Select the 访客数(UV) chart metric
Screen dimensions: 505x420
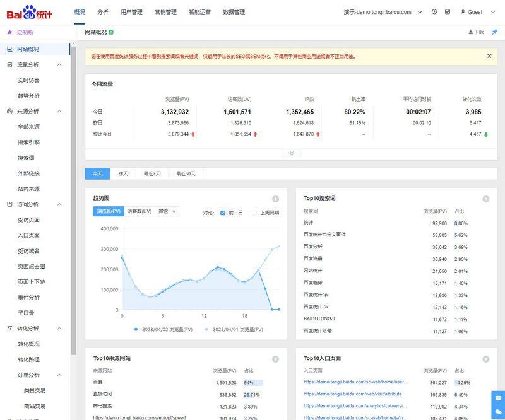[140, 211]
